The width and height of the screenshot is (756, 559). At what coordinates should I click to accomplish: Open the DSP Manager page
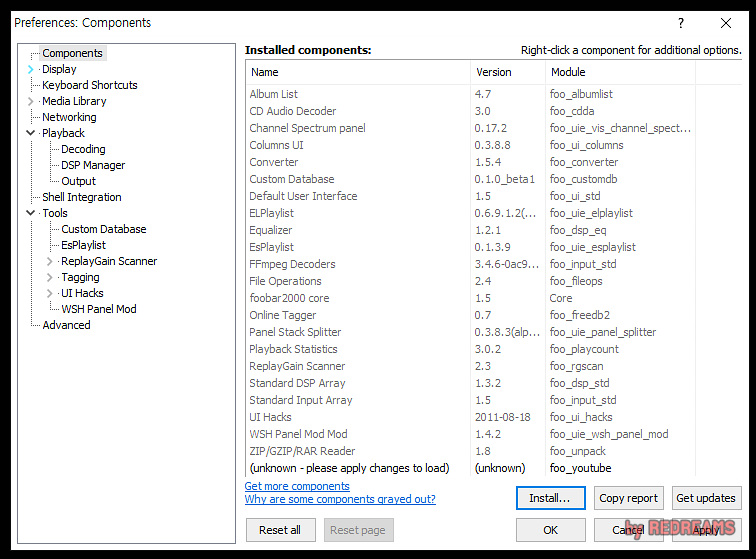[93, 165]
